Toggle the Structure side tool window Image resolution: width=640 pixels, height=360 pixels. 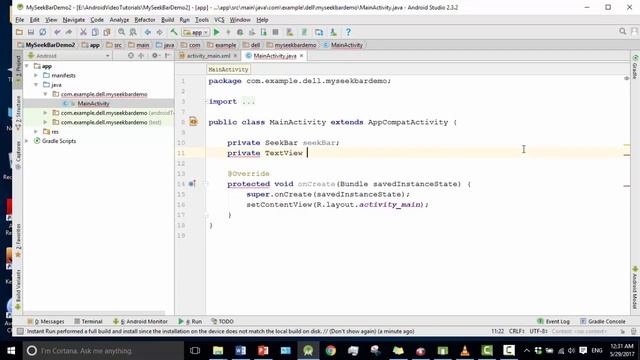pos(18,113)
